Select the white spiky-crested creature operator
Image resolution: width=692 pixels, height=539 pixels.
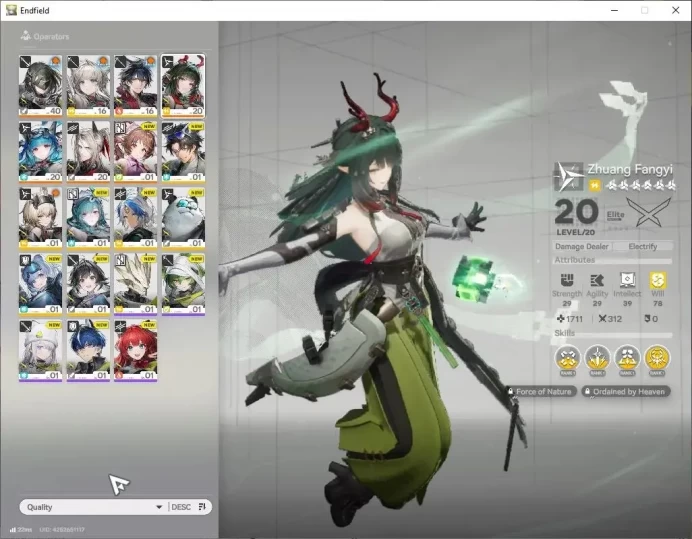[x=135, y=284]
